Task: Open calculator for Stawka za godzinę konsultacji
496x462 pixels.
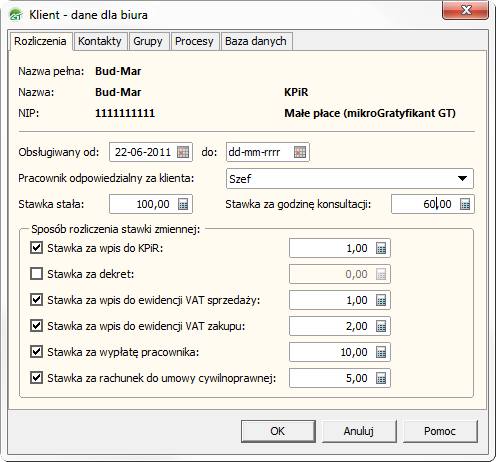Action: (465, 204)
